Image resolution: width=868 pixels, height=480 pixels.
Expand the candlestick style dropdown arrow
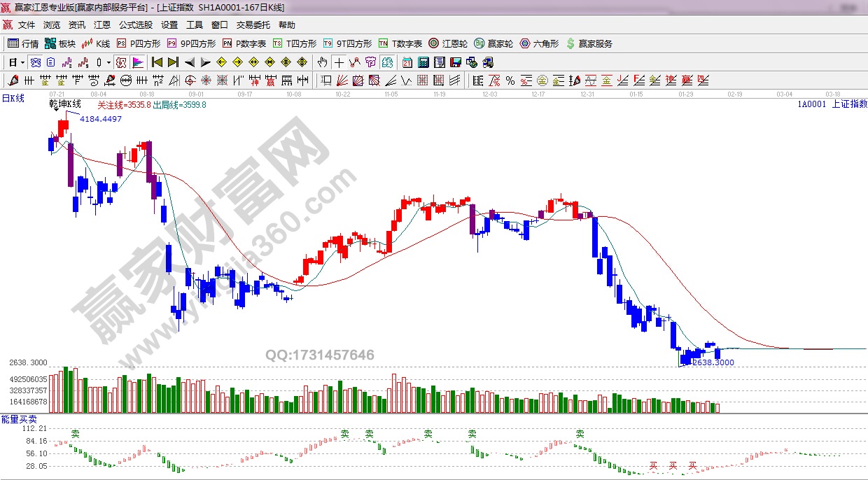pyautogui.click(x=108, y=62)
